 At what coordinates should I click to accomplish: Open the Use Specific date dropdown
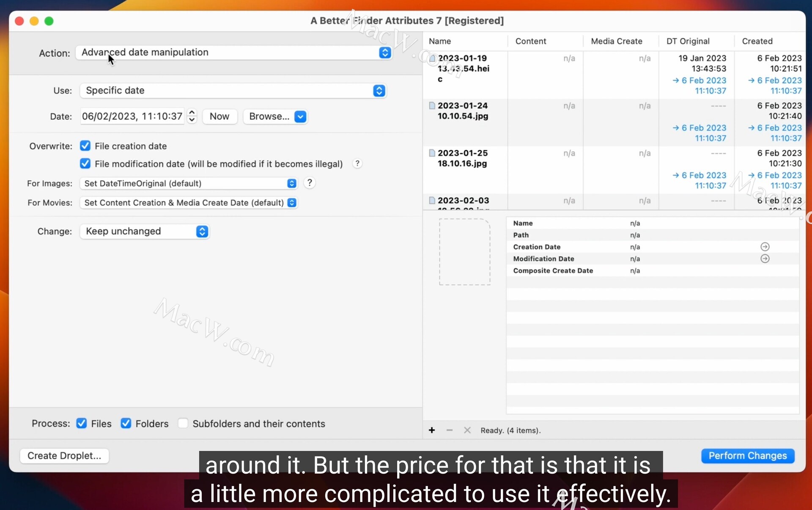pyautogui.click(x=233, y=91)
